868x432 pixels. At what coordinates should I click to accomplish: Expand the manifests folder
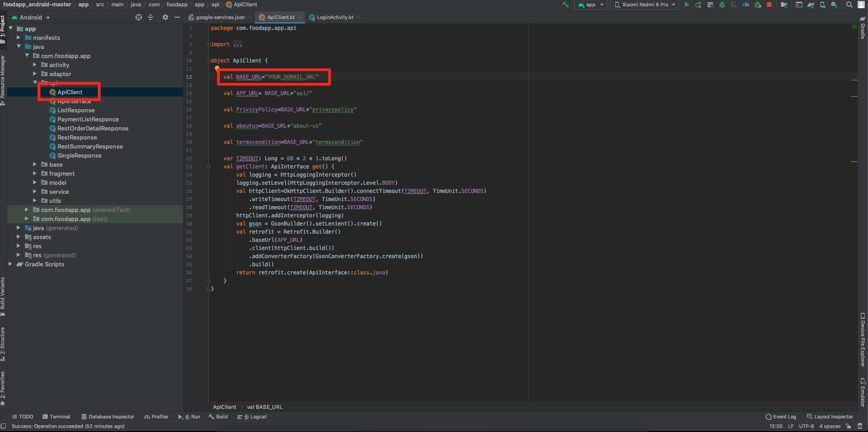pos(19,38)
